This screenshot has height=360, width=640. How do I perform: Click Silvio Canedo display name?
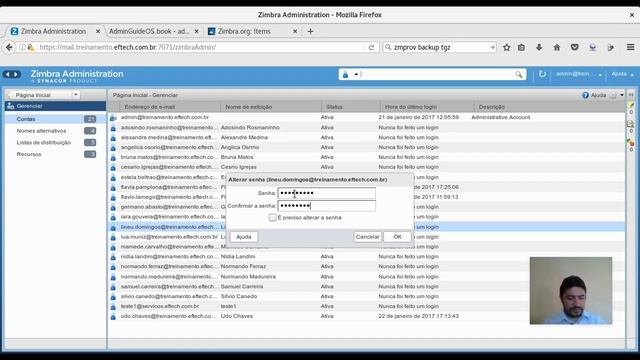[239, 296]
